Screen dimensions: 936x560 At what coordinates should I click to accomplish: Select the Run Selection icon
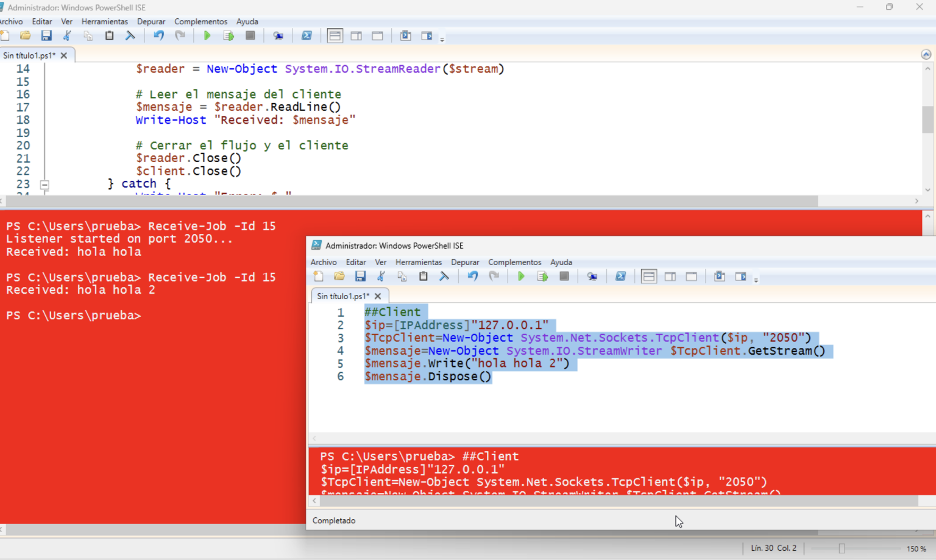tap(229, 35)
